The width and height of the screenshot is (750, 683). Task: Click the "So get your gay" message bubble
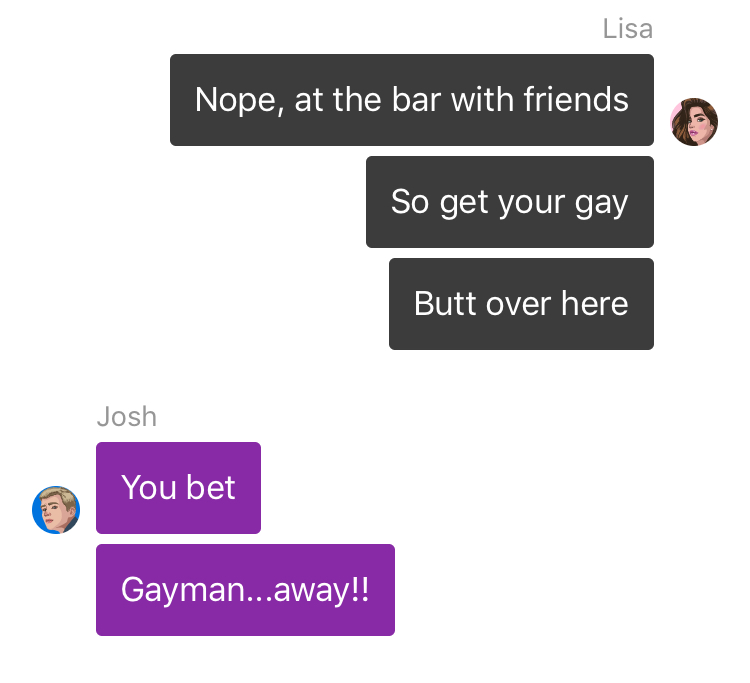pyautogui.click(x=510, y=202)
